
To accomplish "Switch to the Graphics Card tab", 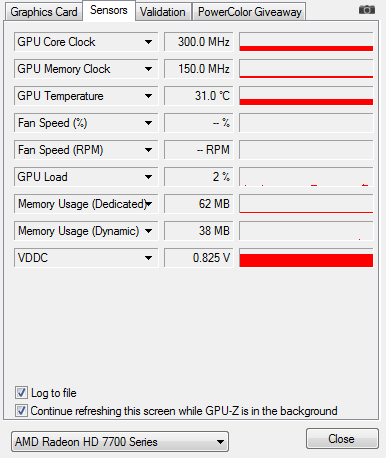I will click(44, 12).
